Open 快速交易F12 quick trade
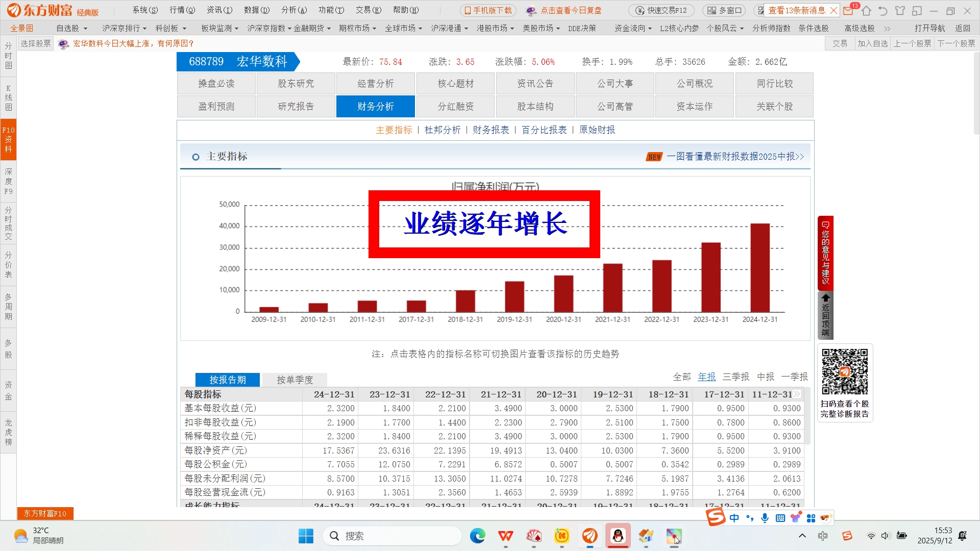The image size is (980, 551). (x=661, y=10)
